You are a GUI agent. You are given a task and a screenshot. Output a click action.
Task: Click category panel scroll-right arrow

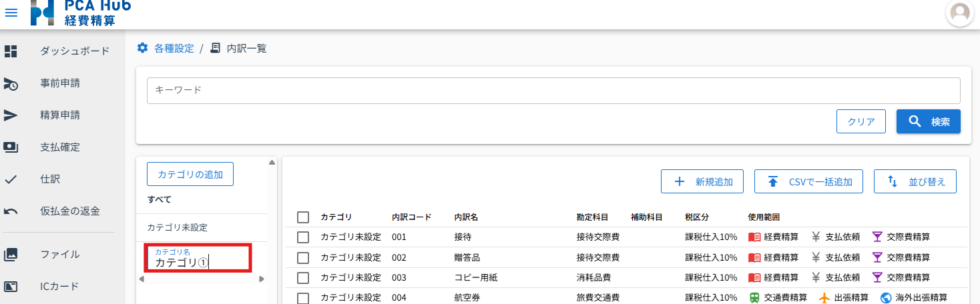[262, 279]
